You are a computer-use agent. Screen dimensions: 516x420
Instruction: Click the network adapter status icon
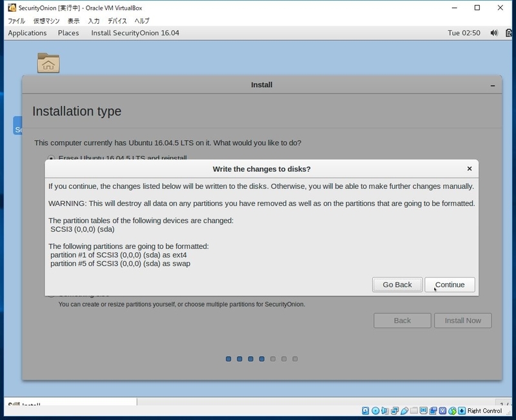(x=395, y=410)
